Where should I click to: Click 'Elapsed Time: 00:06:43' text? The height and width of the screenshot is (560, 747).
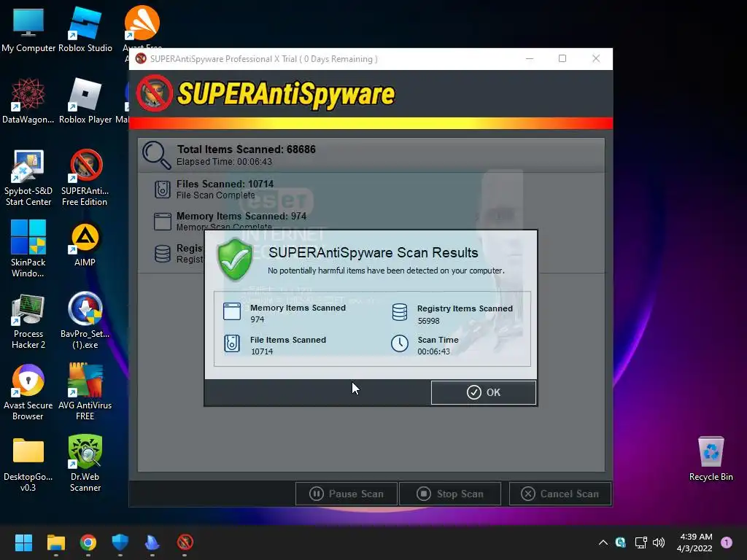point(225,162)
